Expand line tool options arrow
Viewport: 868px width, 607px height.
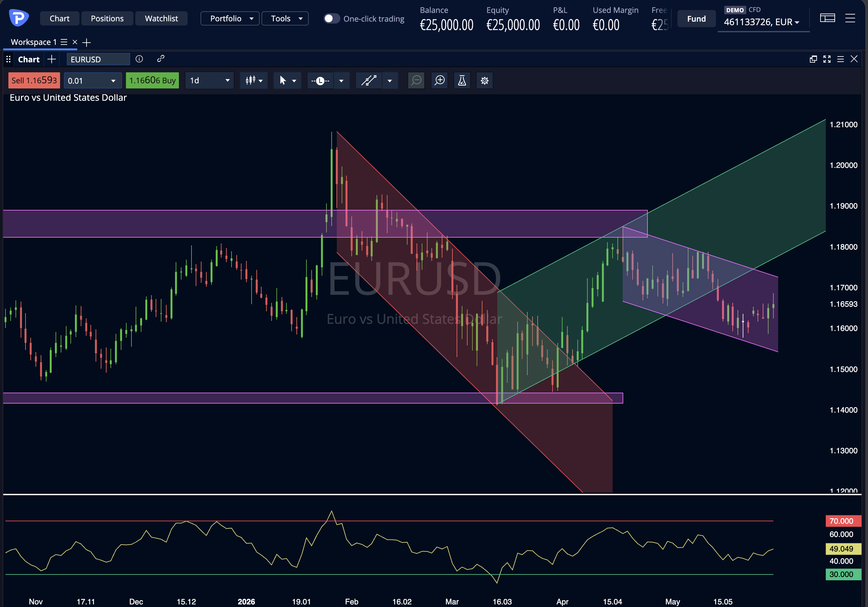[x=341, y=80]
